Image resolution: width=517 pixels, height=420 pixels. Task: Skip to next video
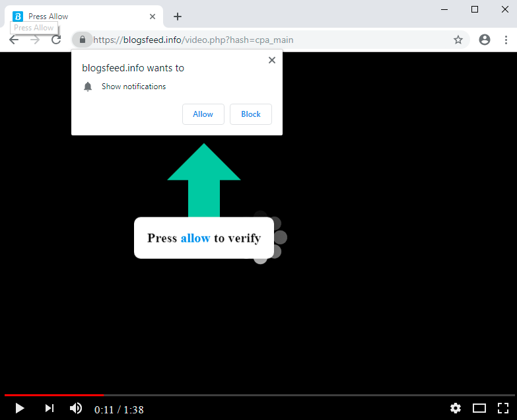pyautogui.click(x=50, y=409)
